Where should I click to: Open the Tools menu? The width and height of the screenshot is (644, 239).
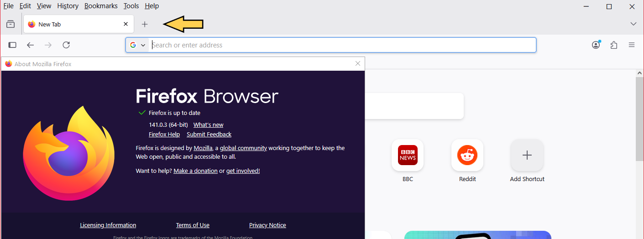pyautogui.click(x=131, y=6)
